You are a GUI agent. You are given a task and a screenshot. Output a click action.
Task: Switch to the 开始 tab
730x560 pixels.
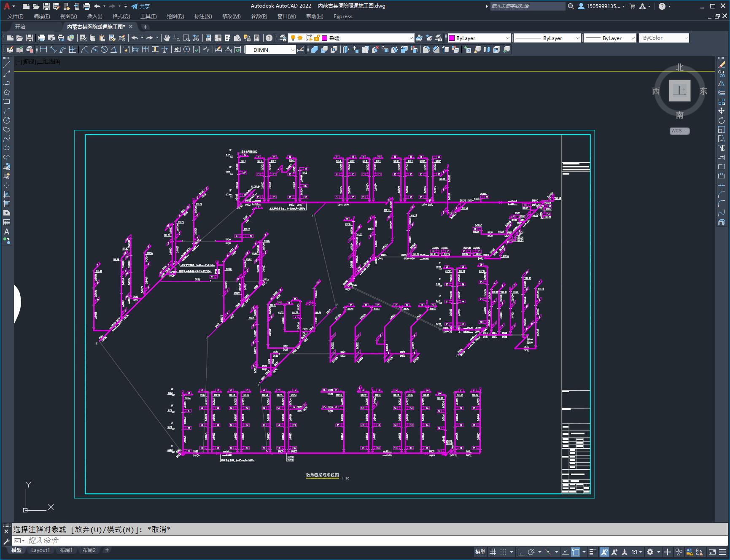click(x=20, y=27)
